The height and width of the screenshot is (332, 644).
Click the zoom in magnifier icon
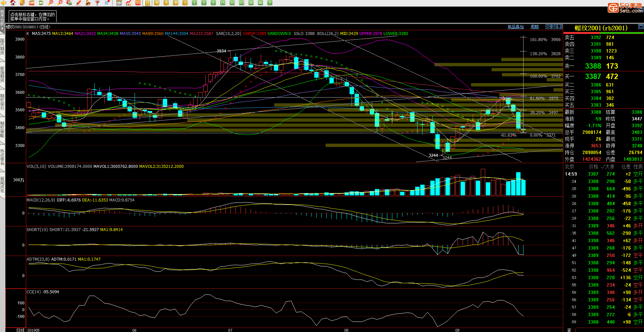pos(51,3)
